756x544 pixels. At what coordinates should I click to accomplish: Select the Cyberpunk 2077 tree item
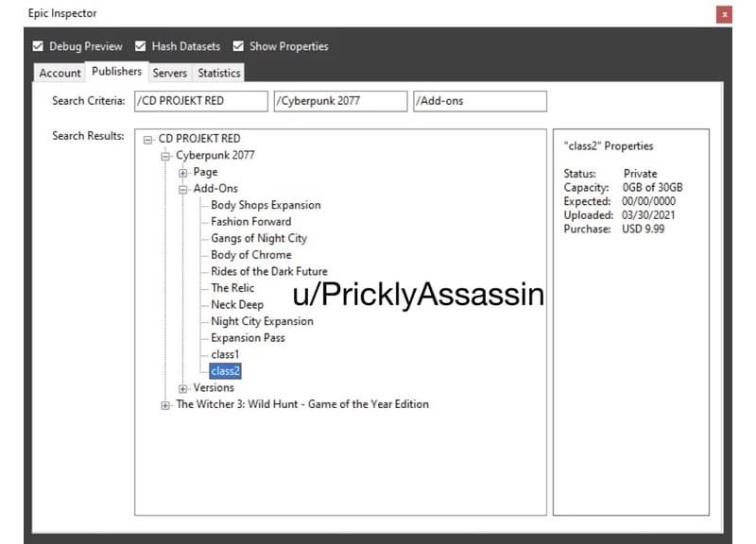point(215,155)
